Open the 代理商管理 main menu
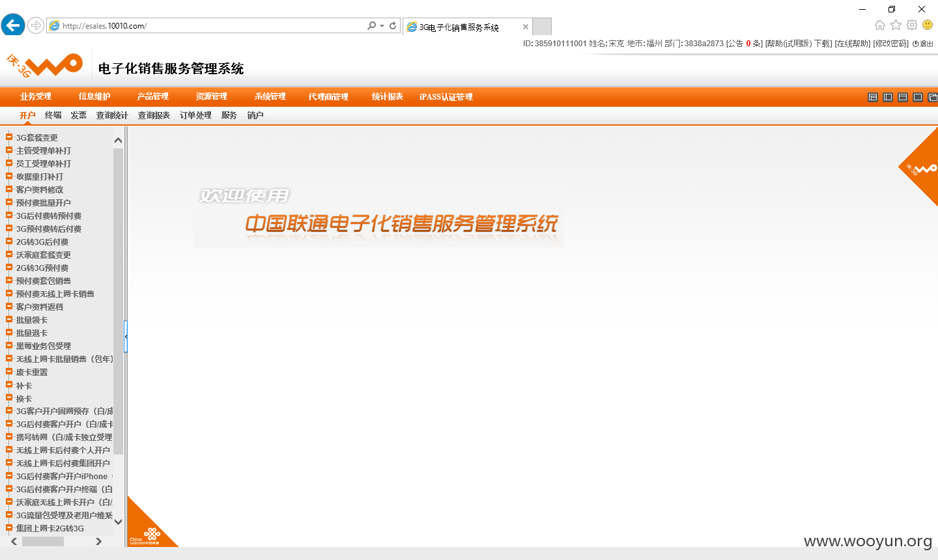The height and width of the screenshot is (560, 938). pos(328,96)
